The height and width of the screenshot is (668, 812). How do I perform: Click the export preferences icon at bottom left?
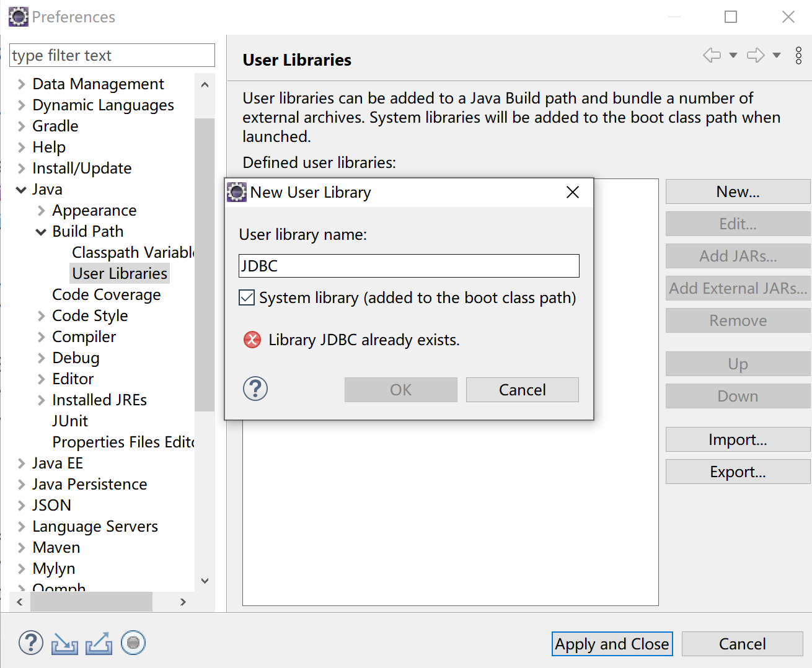99,643
